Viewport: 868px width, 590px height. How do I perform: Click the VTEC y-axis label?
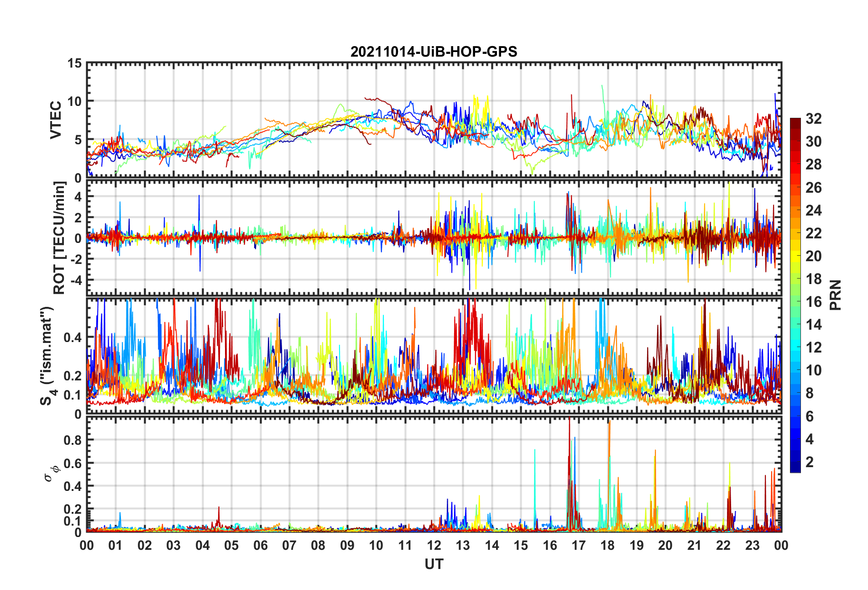(x=56, y=120)
